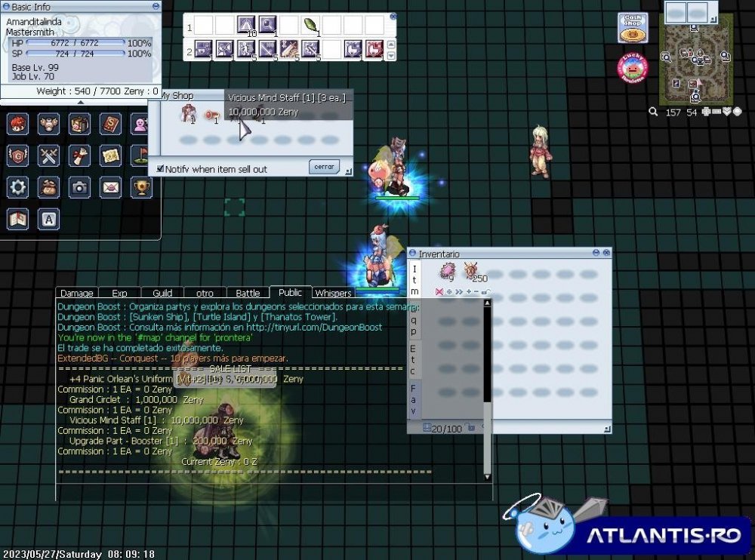Viewport: 755px width, 560px height.
Task: Click the trophy achievements icon
Action: coord(141,186)
